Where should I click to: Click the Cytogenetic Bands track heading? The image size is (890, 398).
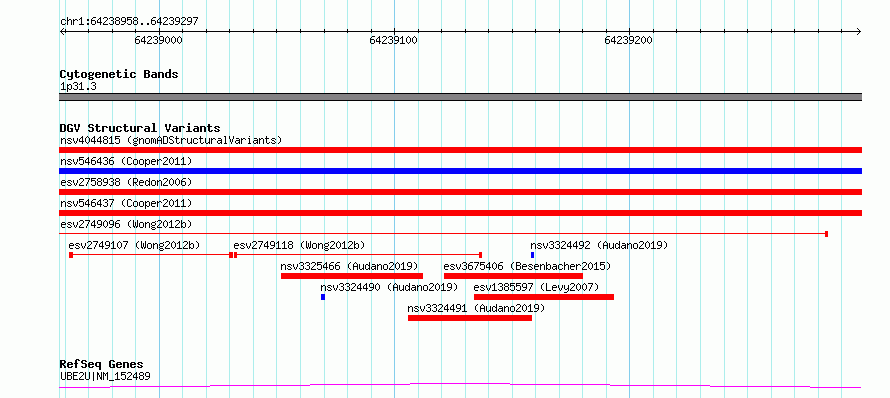(x=119, y=74)
